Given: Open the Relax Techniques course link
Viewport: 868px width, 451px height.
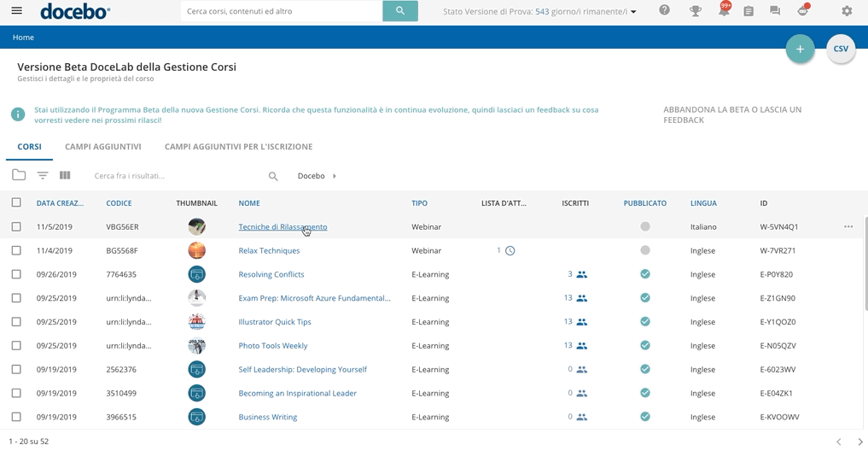Looking at the screenshot, I should pos(269,251).
